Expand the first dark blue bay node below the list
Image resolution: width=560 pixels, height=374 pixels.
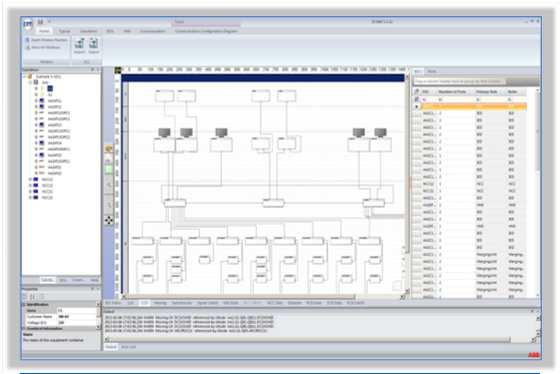31,179
